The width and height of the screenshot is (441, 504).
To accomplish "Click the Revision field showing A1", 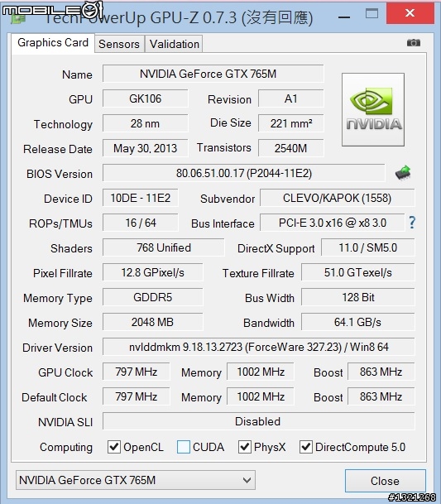I will point(291,98).
